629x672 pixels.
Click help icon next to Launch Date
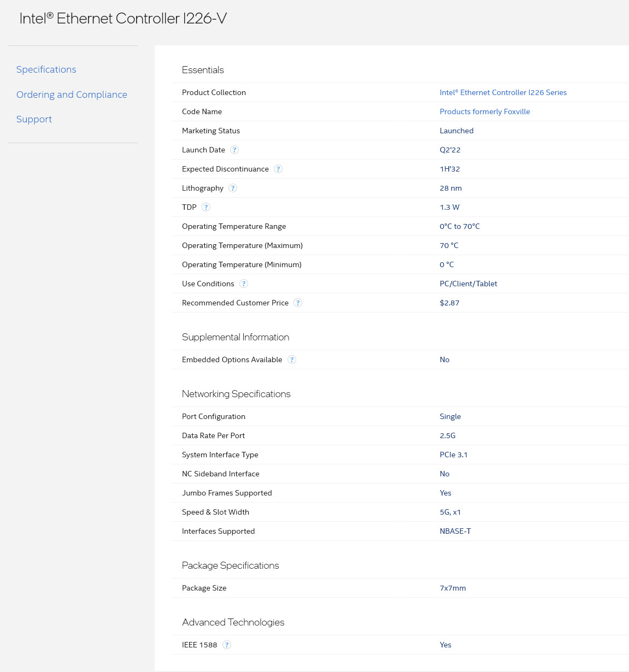234,150
